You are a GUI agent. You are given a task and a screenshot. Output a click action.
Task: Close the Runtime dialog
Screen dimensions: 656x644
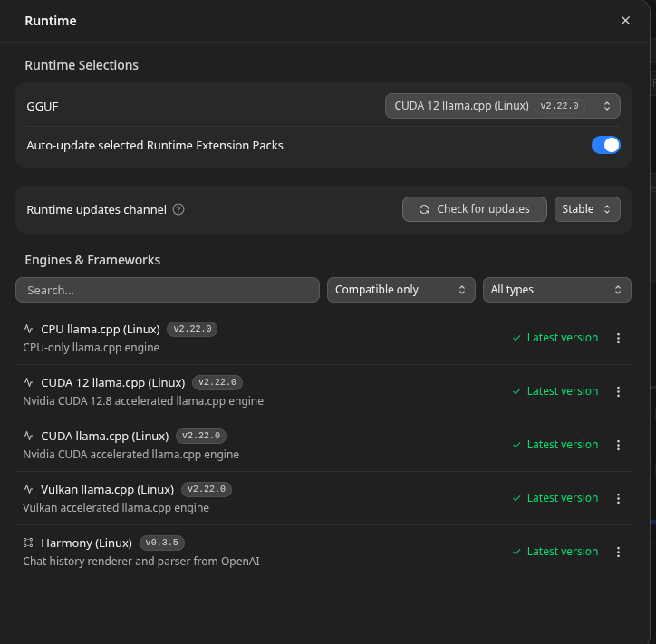click(625, 21)
